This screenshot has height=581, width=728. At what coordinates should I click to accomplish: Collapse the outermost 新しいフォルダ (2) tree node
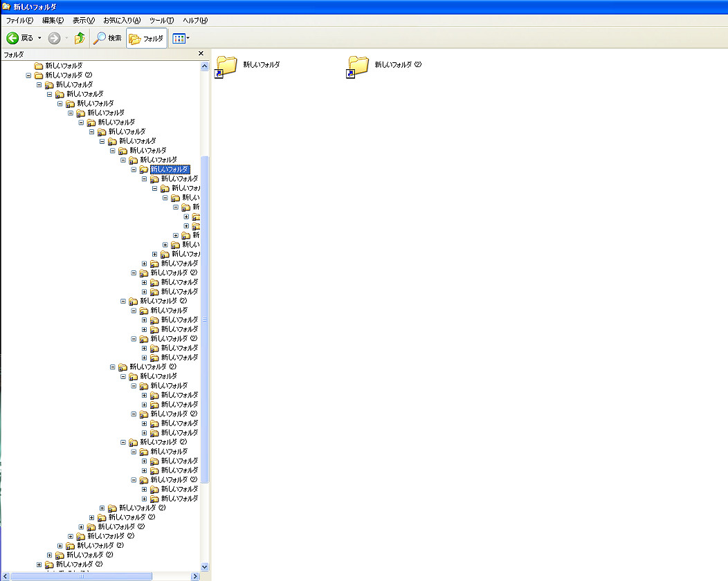point(28,75)
